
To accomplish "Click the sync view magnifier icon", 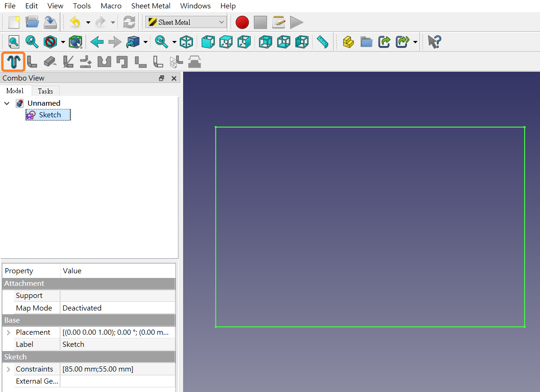I will click(162, 42).
